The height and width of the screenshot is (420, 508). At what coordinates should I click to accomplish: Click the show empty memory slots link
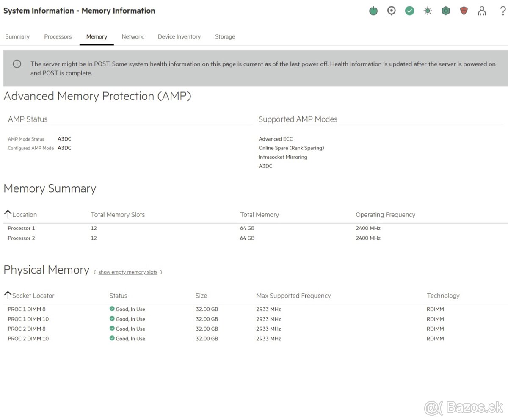point(128,272)
